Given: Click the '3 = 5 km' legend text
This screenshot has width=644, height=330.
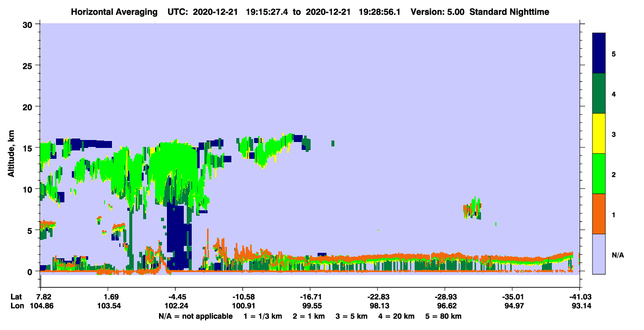Looking at the screenshot, I should coord(352,316).
